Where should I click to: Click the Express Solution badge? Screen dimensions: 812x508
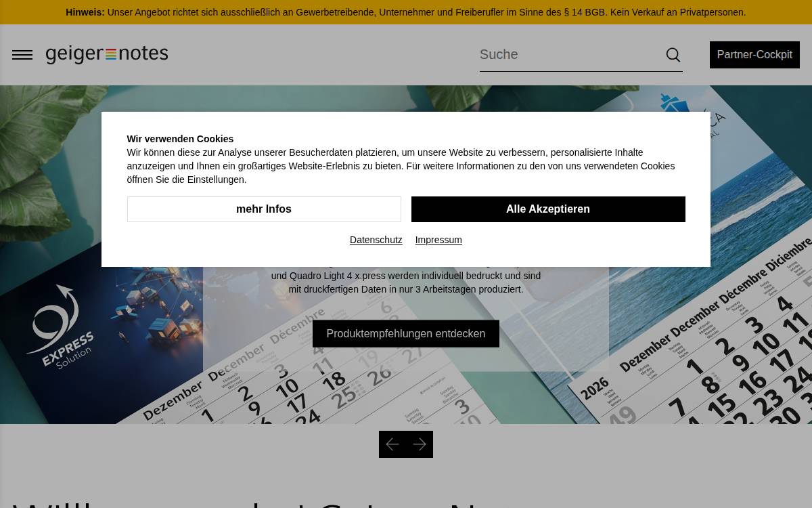click(61, 326)
